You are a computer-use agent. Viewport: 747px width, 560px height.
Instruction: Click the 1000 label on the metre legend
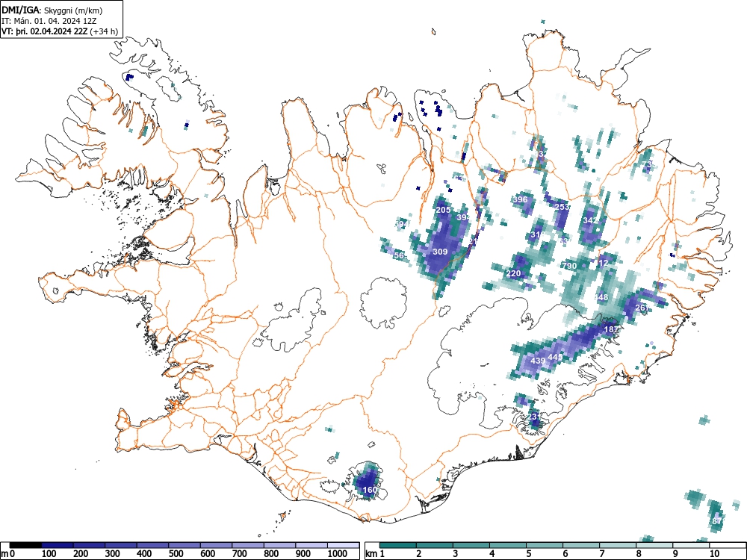(x=338, y=554)
